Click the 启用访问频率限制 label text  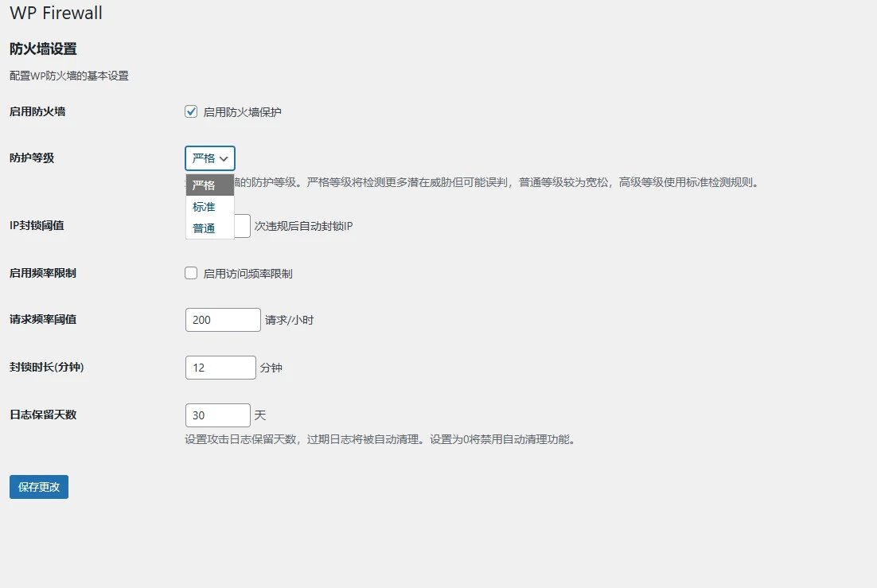tap(248, 273)
